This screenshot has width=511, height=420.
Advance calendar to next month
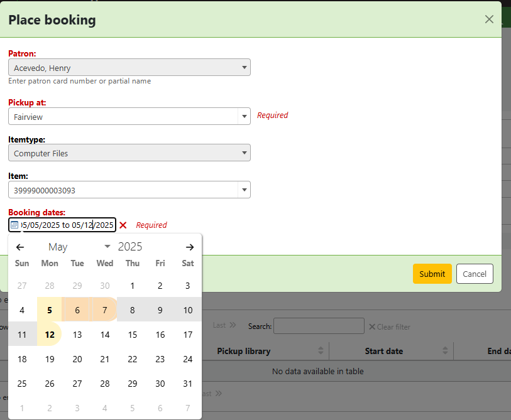(x=190, y=247)
